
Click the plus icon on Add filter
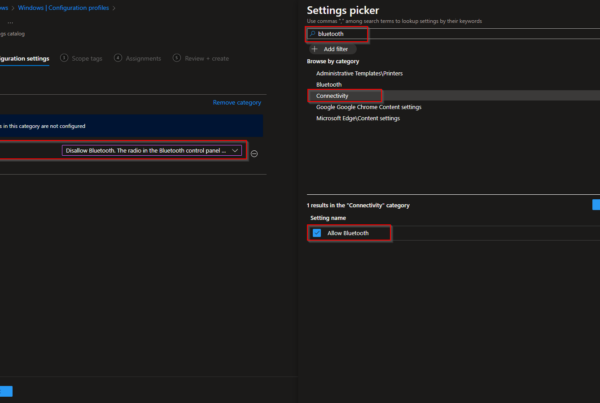coord(315,48)
